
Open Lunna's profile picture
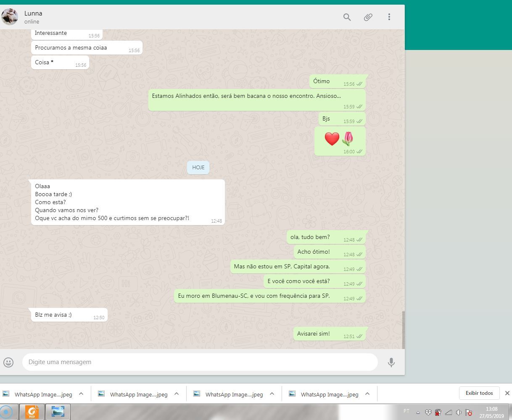tap(10, 17)
